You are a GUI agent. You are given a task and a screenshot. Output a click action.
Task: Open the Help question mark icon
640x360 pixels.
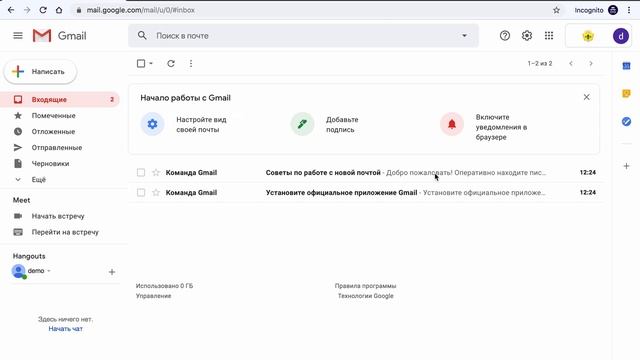[x=505, y=36]
